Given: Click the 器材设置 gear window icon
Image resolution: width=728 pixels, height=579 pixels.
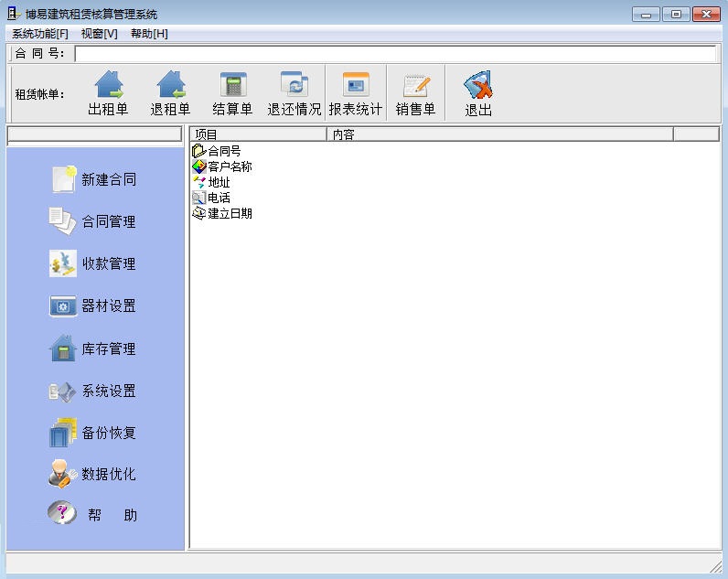Looking at the screenshot, I should coord(63,306).
